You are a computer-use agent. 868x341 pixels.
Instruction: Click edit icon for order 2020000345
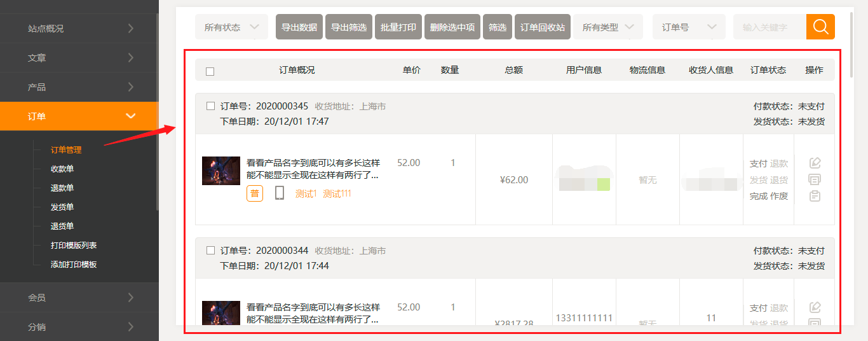click(815, 163)
